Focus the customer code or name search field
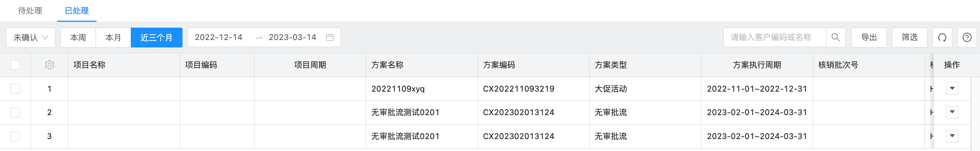 coord(775,38)
